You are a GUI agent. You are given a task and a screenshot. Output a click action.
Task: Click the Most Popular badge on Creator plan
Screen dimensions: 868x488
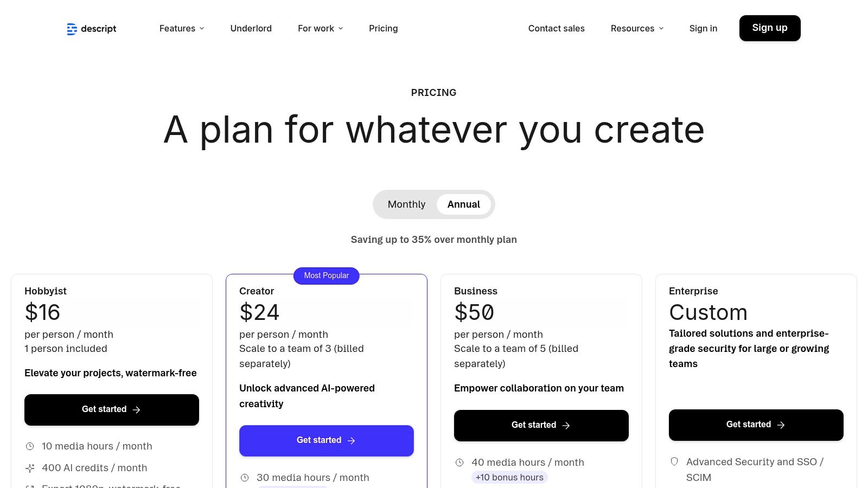(x=326, y=275)
